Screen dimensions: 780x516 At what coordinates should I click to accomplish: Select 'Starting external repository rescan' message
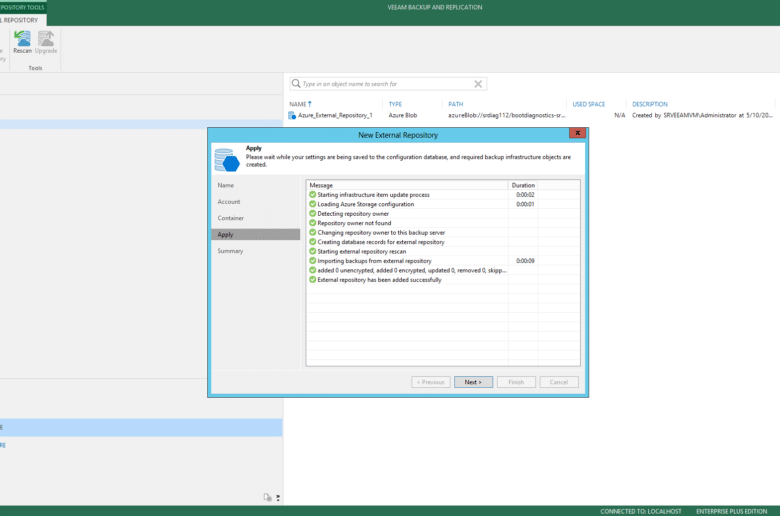362,251
